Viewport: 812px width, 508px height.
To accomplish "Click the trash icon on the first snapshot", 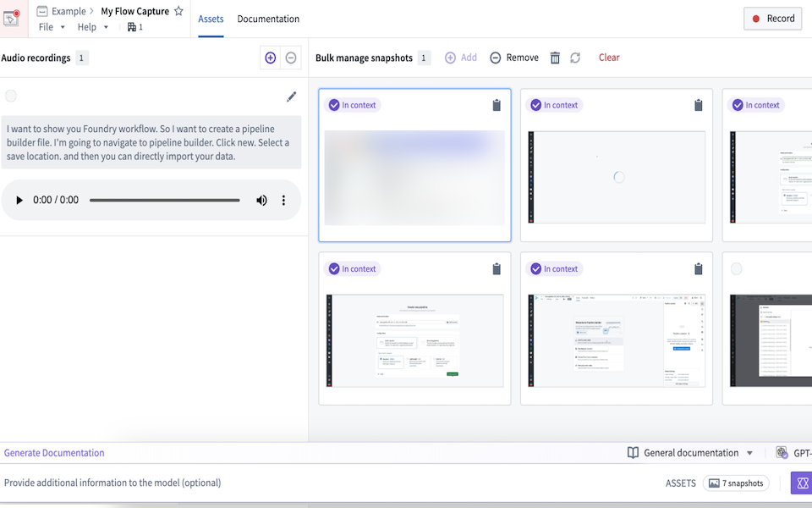I will click(497, 105).
